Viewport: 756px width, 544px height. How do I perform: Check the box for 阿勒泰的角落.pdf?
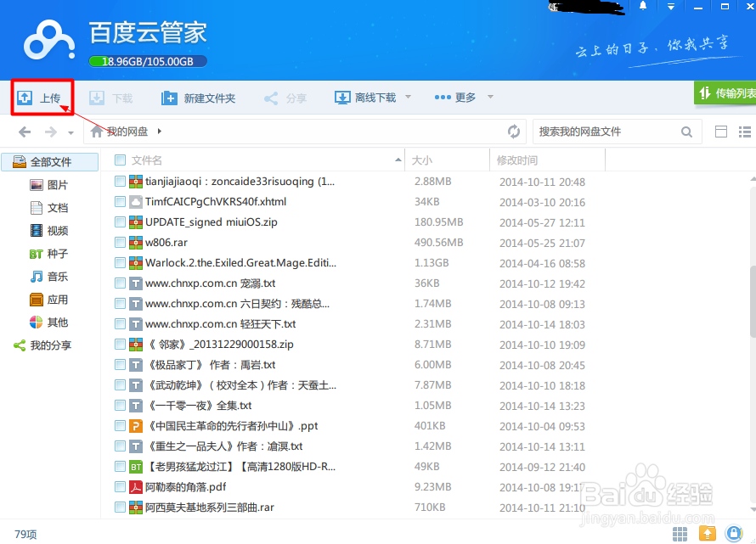tap(120, 486)
